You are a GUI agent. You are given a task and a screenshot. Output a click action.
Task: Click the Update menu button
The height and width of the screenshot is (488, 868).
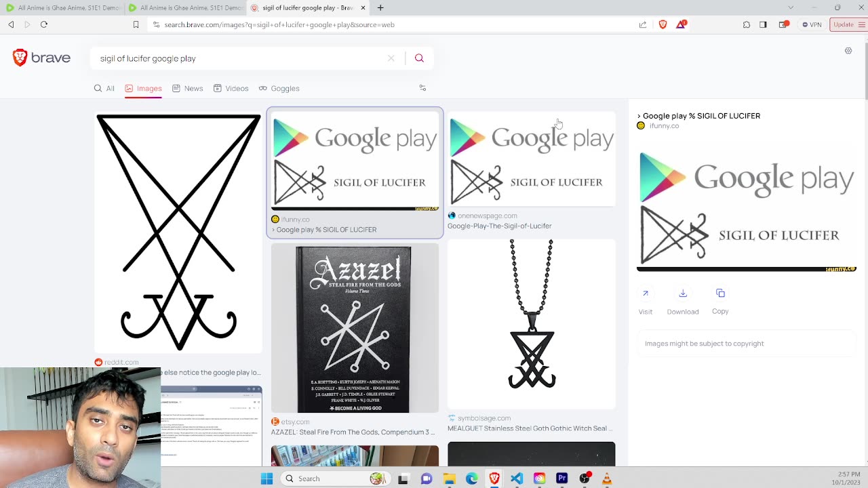pos(848,24)
